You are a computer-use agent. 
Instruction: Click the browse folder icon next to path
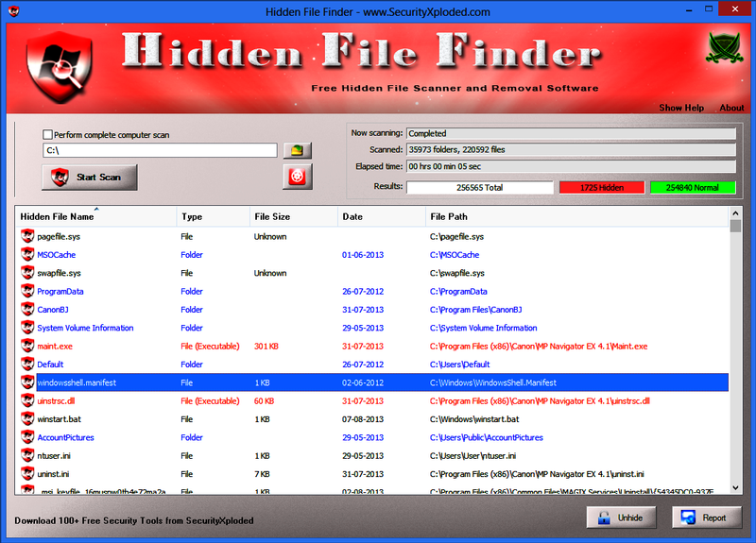click(297, 150)
